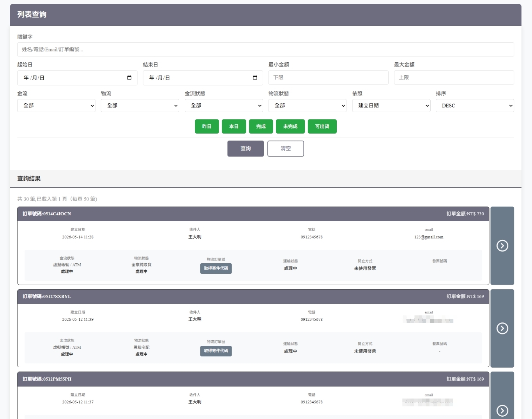Expand the 物流 dropdown

point(140,106)
